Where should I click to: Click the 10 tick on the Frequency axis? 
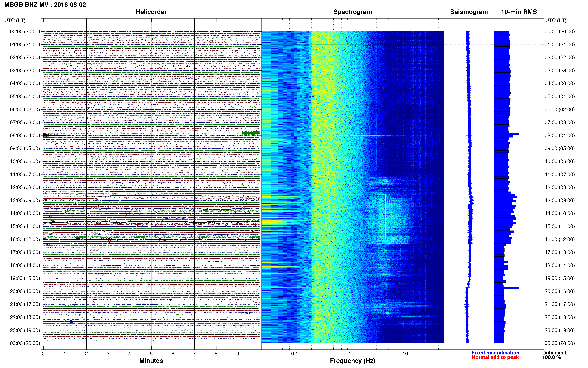coord(405,354)
